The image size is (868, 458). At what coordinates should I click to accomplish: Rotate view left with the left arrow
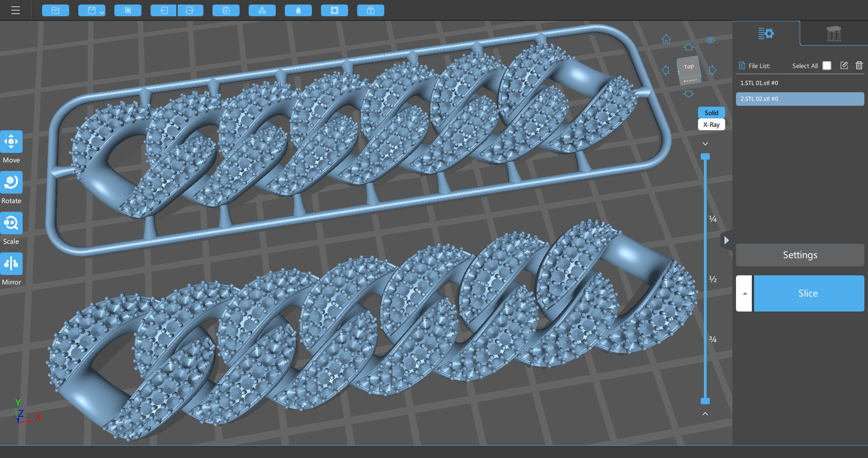click(665, 70)
